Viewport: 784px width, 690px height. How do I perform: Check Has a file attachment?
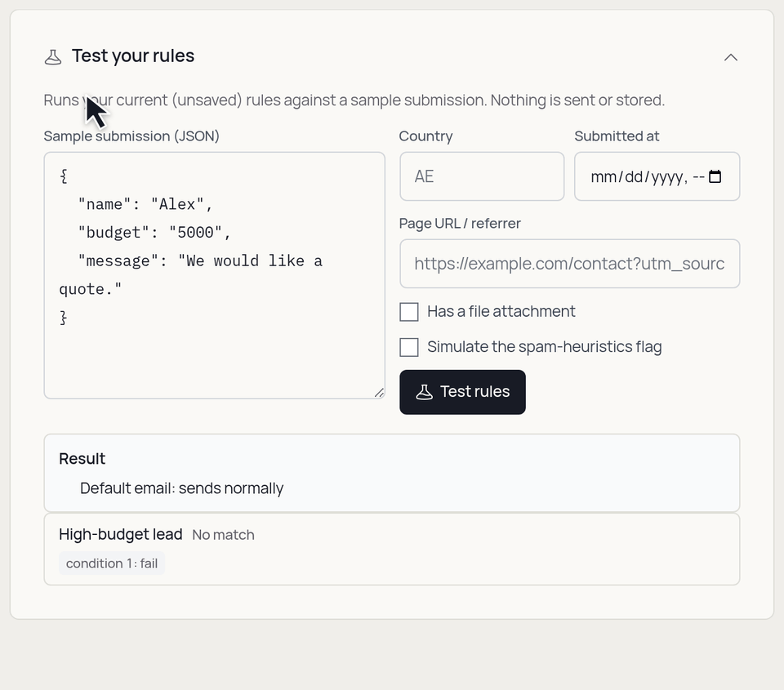(x=409, y=312)
